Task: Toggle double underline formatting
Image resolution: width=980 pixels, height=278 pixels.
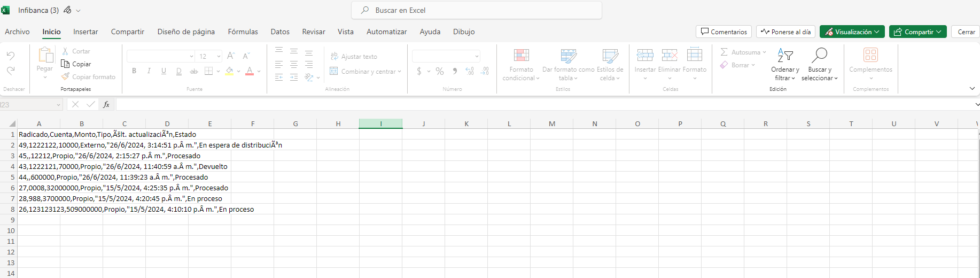Action: (179, 71)
